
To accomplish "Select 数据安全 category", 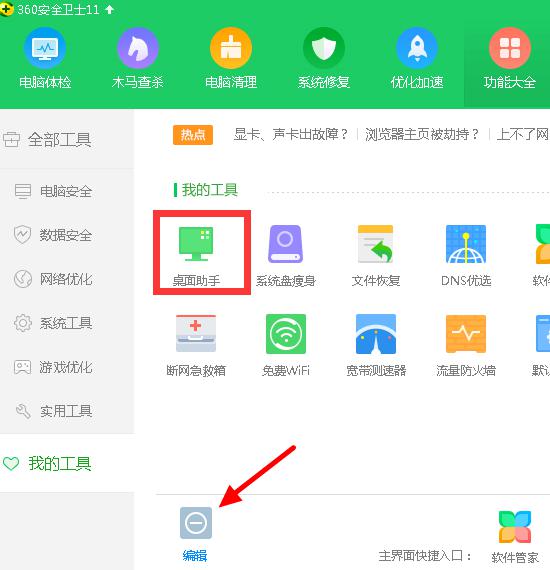I will pos(67,235).
